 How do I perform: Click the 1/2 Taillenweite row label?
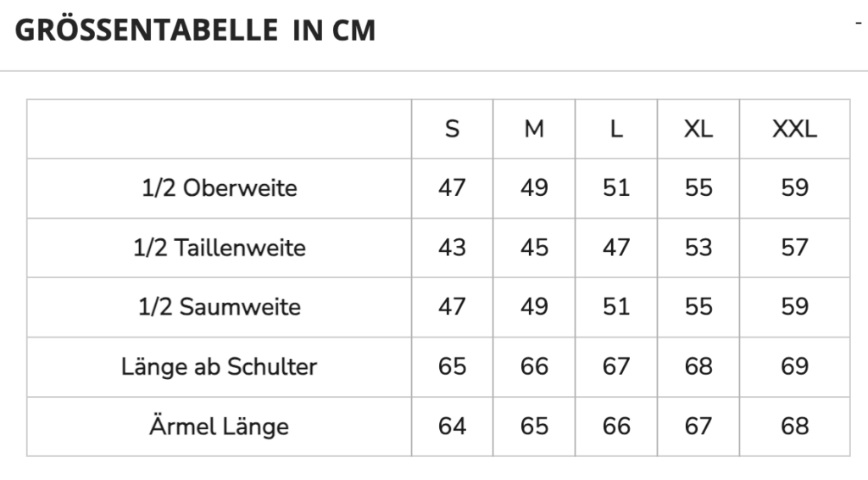tap(220, 248)
